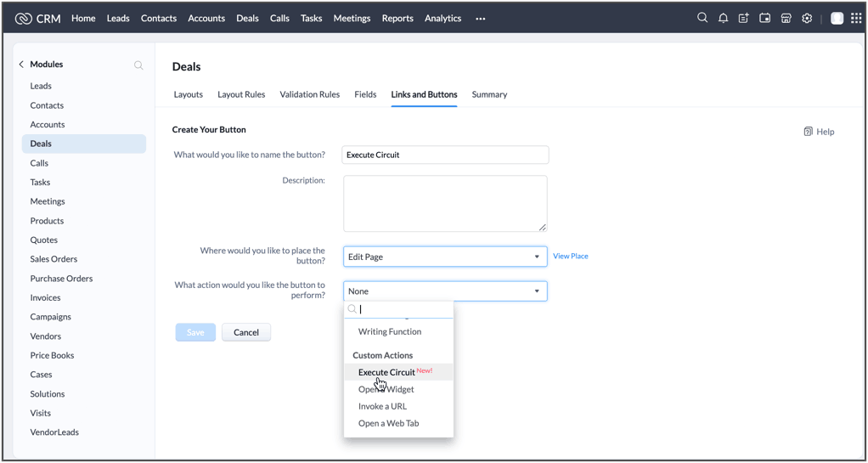This screenshot has height=463, width=868.
Task: Open Home in the top navigation
Action: click(83, 19)
